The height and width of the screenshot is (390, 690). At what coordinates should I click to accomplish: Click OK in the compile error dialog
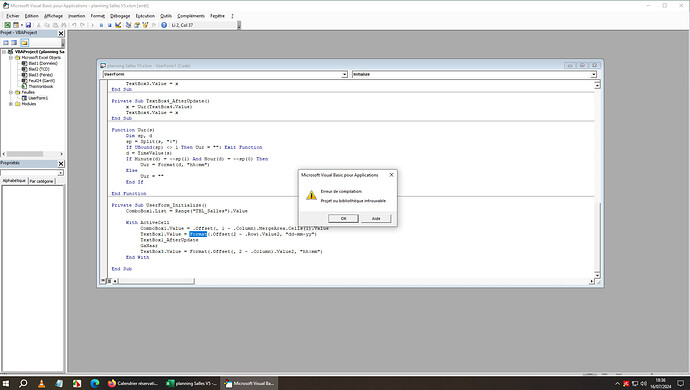pyautogui.click(x=343, y=218)
